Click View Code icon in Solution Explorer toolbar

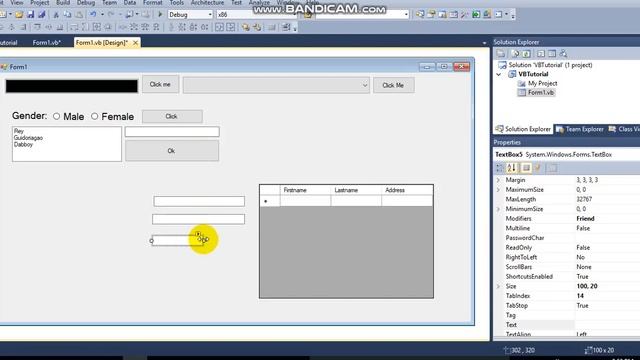(x=541, y=53)
